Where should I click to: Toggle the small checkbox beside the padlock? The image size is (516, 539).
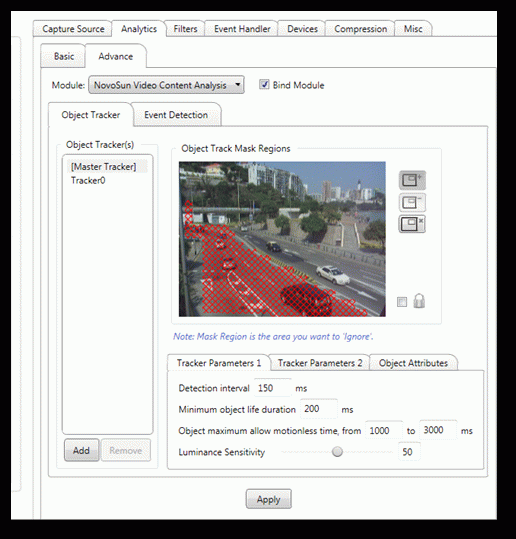[x=402, y=302]
